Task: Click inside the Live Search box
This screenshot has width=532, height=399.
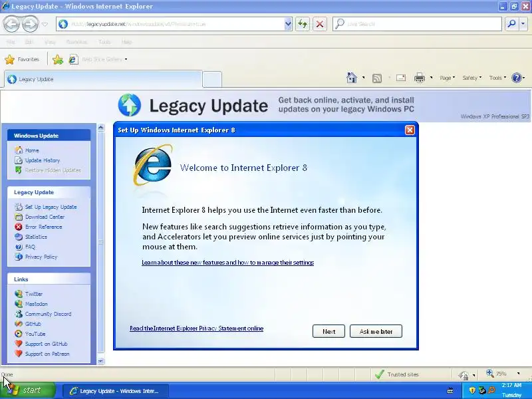Action: (417, 24)
